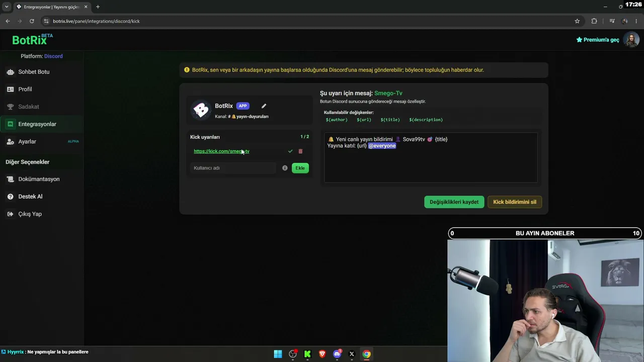Image resolution: width=644 pixels, height=362 pixels.
Task: Open the BotRix profile avatar menu
Action: (631, 40)
